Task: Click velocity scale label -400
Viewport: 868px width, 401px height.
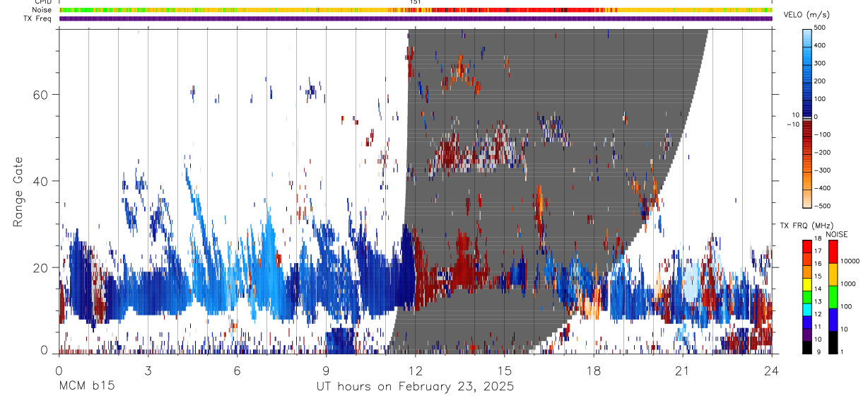Action: [x=824, y=188]
